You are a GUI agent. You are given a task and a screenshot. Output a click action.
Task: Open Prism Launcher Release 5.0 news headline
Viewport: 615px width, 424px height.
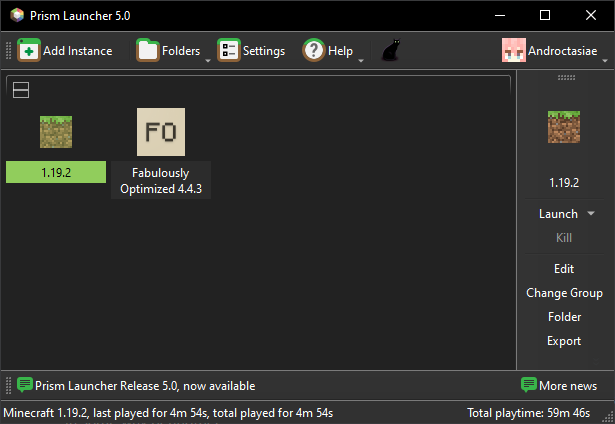[145, 386]
